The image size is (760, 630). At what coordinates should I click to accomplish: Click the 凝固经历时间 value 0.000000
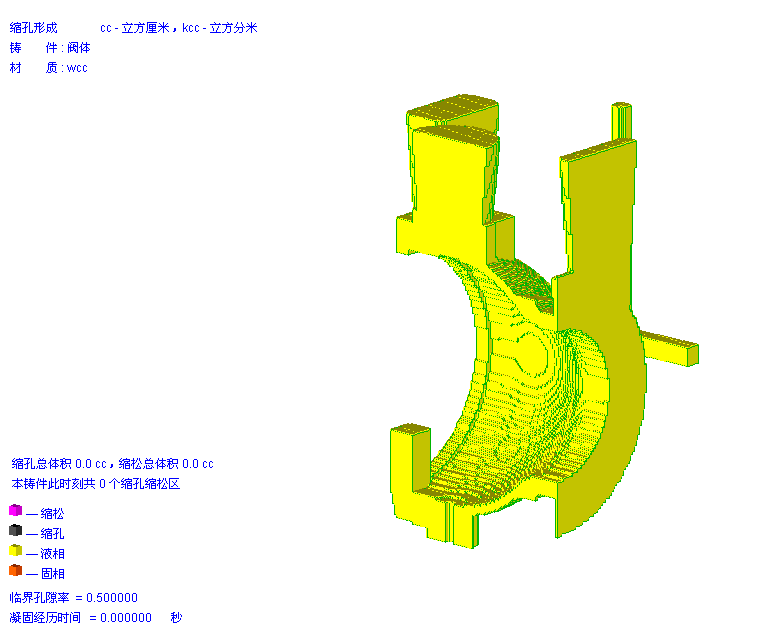click(x=120, y=618)
